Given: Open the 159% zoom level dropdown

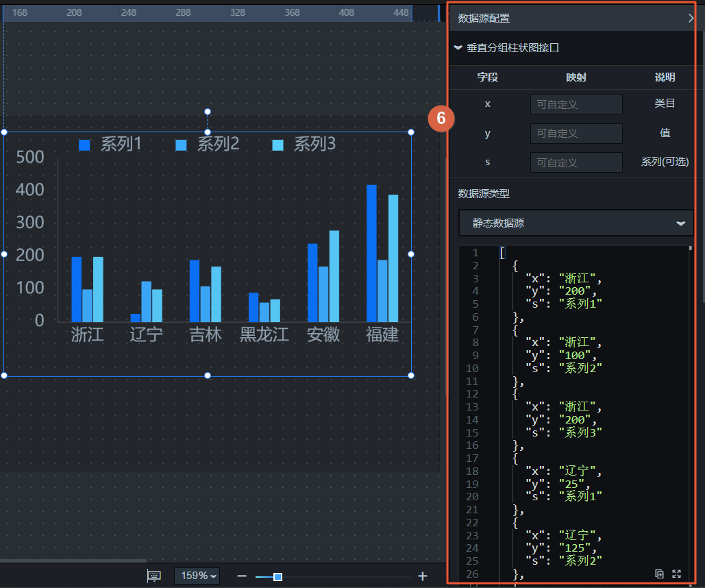Looking at the screenshot, I should [197, 576].
